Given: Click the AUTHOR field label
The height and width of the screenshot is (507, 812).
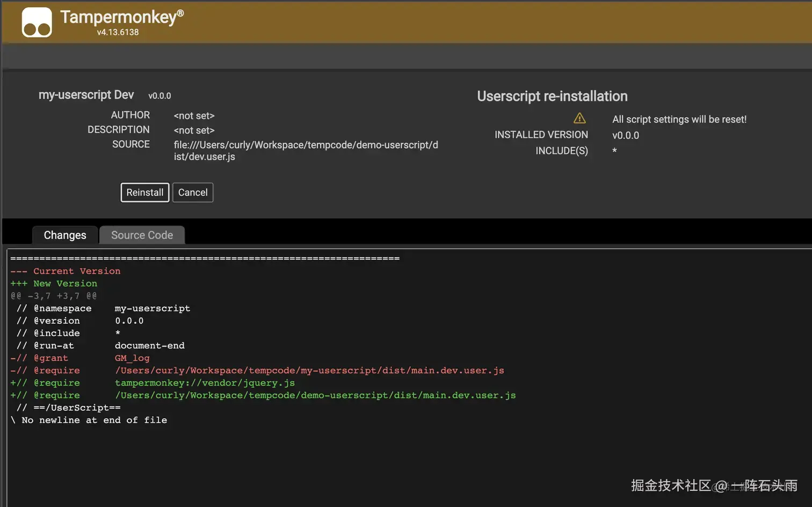Looking at the screenshot, I should [130, 115].
